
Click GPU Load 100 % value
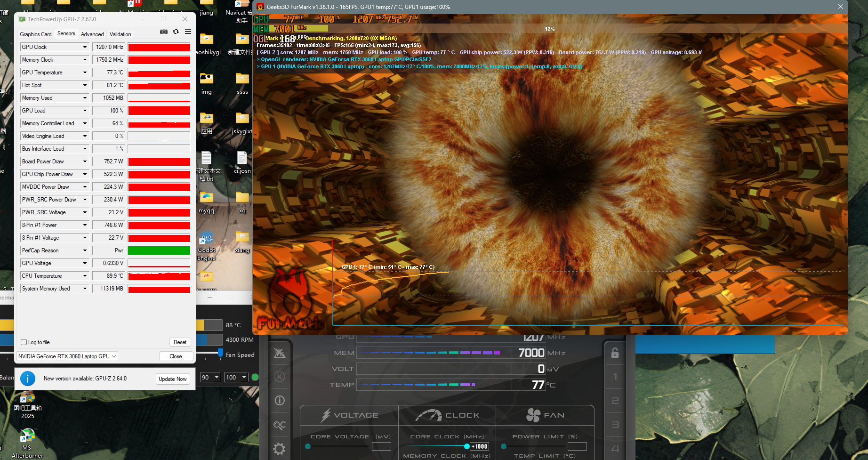[108, 111]
